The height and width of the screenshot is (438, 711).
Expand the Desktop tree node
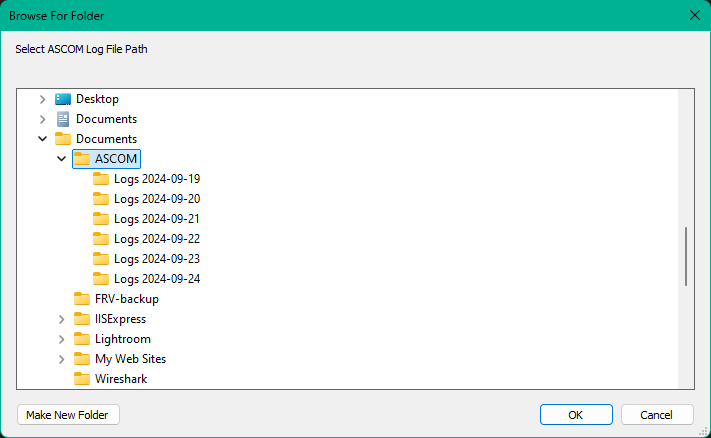tap(42, 99)
